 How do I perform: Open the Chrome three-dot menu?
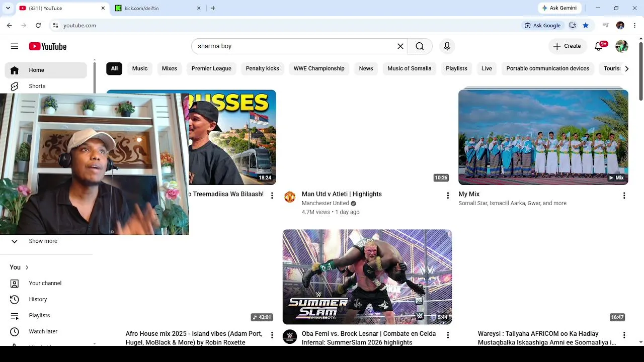[x=635, y=25]
